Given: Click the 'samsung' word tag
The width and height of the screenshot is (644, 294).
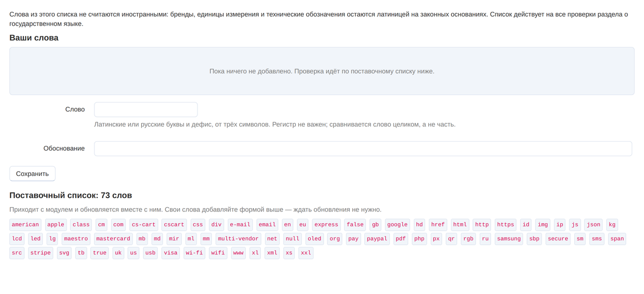Looking at the screenshot, I should tap(509, 239).
